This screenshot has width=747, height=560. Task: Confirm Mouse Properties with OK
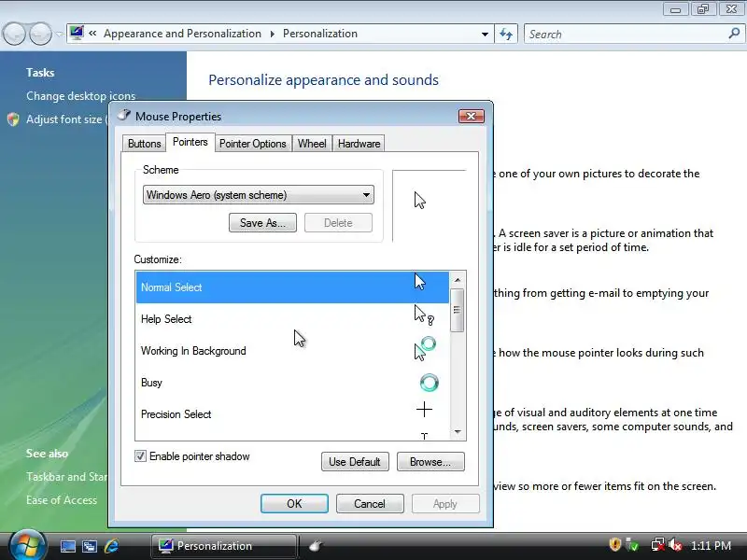(294, 504)
